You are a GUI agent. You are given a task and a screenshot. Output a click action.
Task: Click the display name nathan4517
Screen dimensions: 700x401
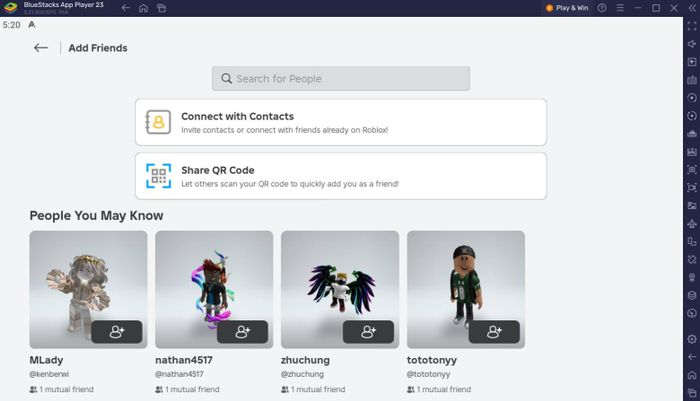click(184, 360)
